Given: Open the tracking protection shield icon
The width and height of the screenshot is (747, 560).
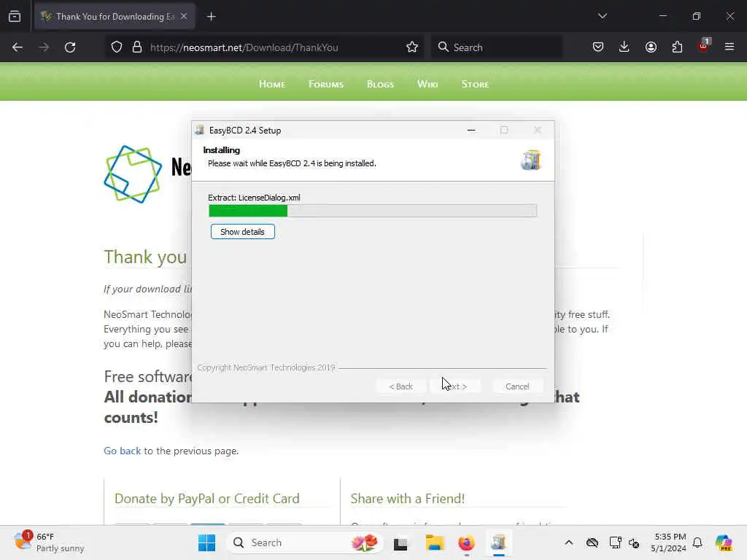Looking at the screenshot, I should pos(117,47).
